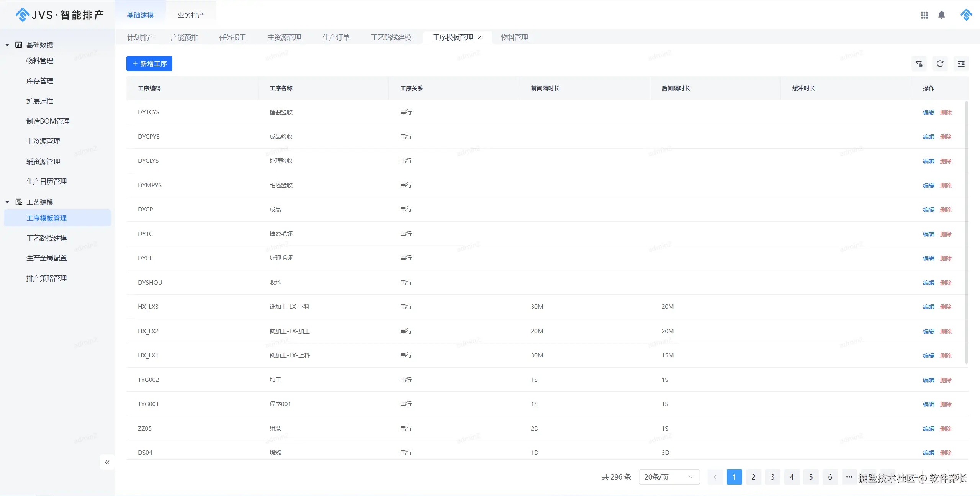Click 删除 for the HX_LX3 row
Viewport: 980px width, 496px height.
946,307
